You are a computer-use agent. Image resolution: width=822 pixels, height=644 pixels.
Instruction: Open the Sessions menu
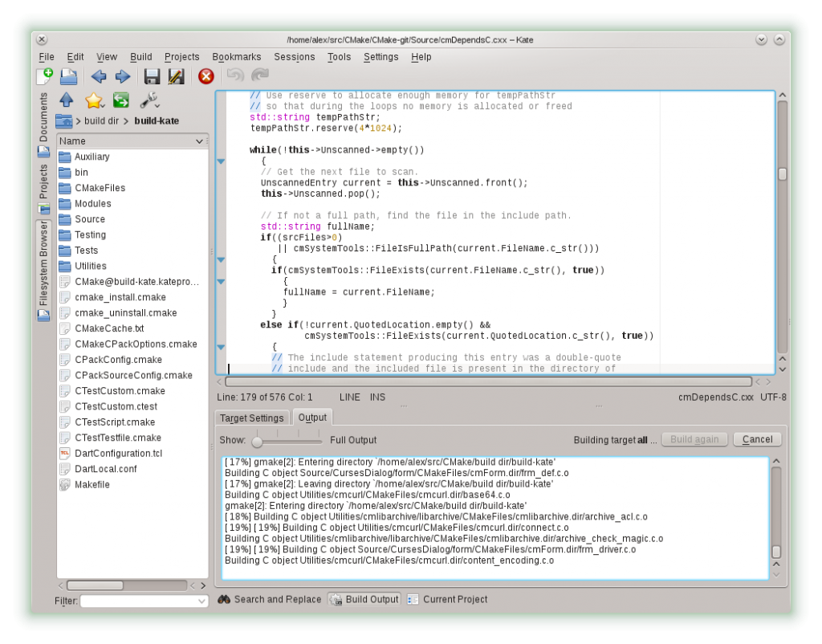coord(294,57)
